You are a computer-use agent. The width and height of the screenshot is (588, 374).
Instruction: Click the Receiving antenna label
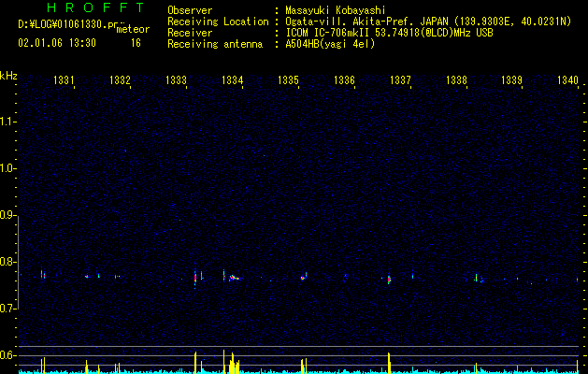pyautogui.click(x=215, y=44)
